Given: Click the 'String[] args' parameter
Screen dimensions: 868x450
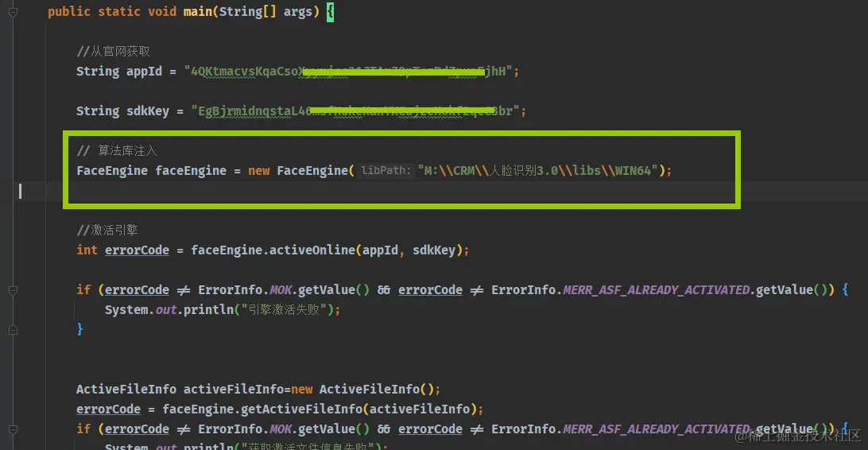Looking at the screenshot, I should (x=265, y=12).
